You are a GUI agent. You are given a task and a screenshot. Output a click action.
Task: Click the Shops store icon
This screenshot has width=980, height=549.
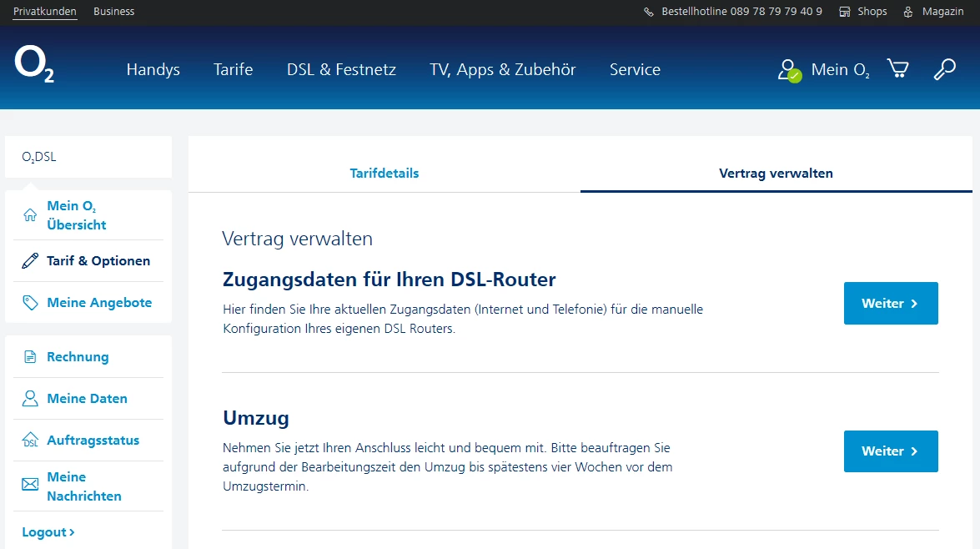tap(844, 12)
